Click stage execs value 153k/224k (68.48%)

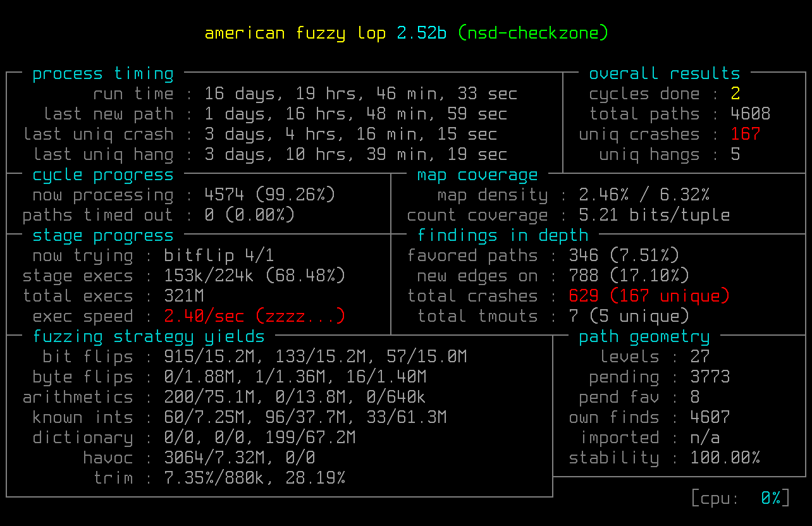pos(255,276)
